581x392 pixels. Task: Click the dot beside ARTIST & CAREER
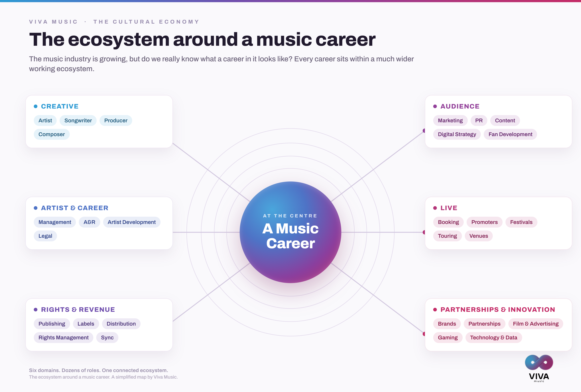(x=36, y=208)
